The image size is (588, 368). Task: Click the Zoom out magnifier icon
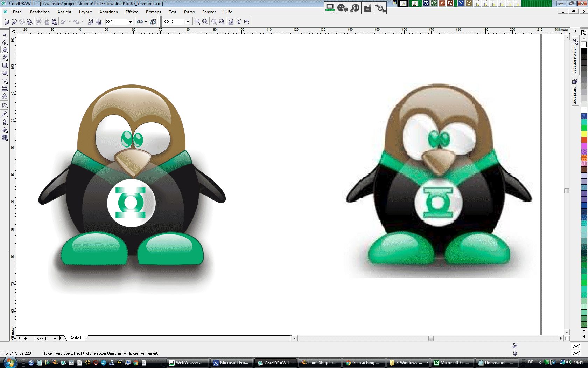click(205, 22)
